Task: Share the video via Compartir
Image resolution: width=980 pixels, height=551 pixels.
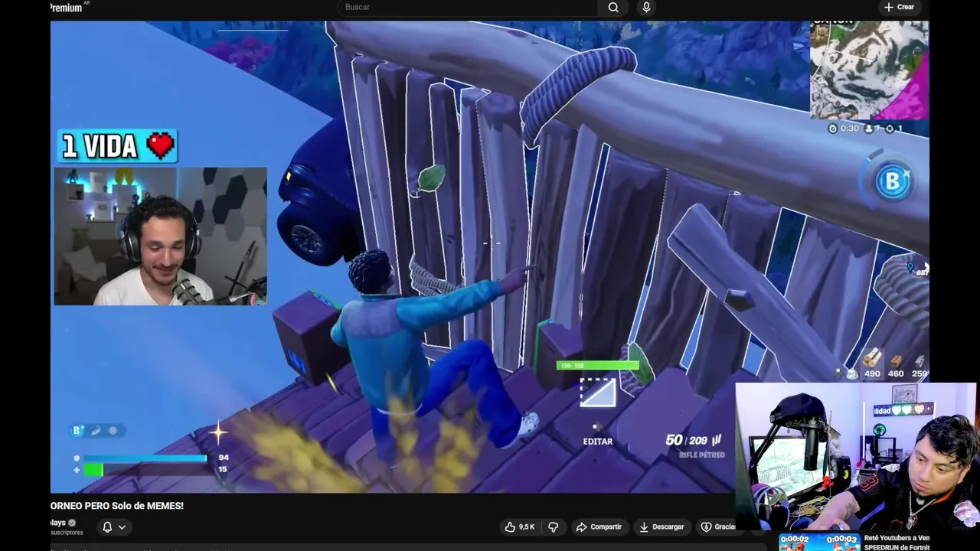Action: click(599, 527)
